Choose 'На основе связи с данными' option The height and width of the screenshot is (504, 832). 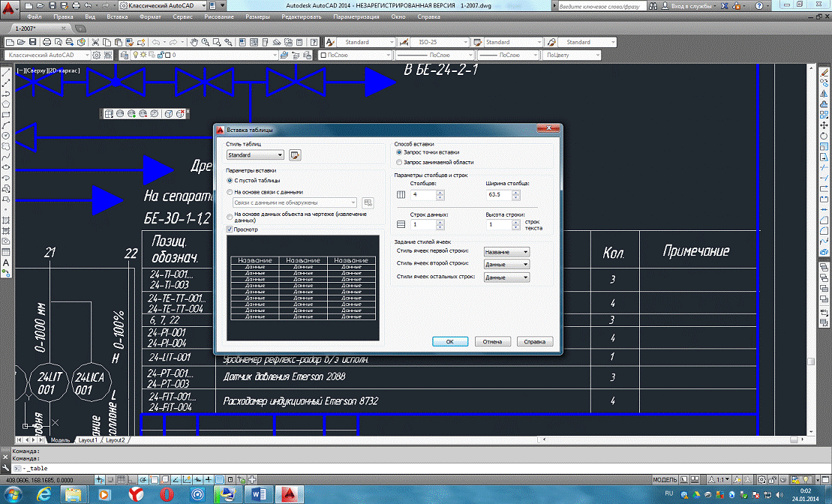coord(230,192)
